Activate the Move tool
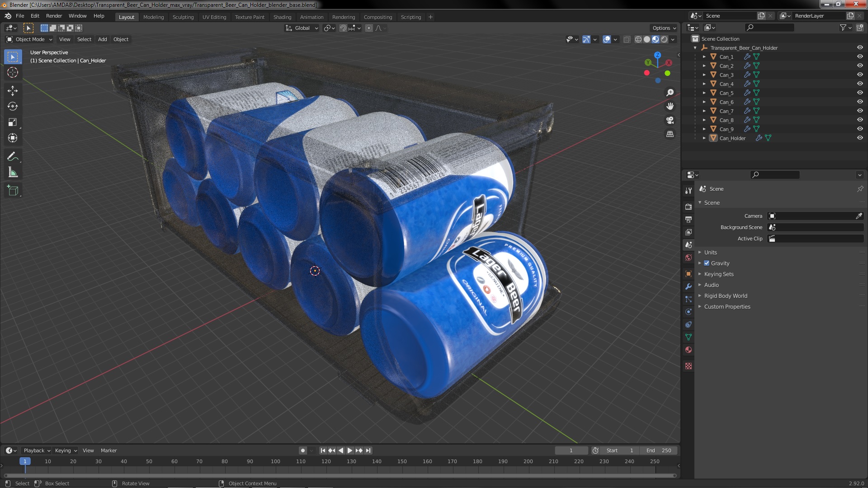 pyautogui.click(x=13, y=91)
